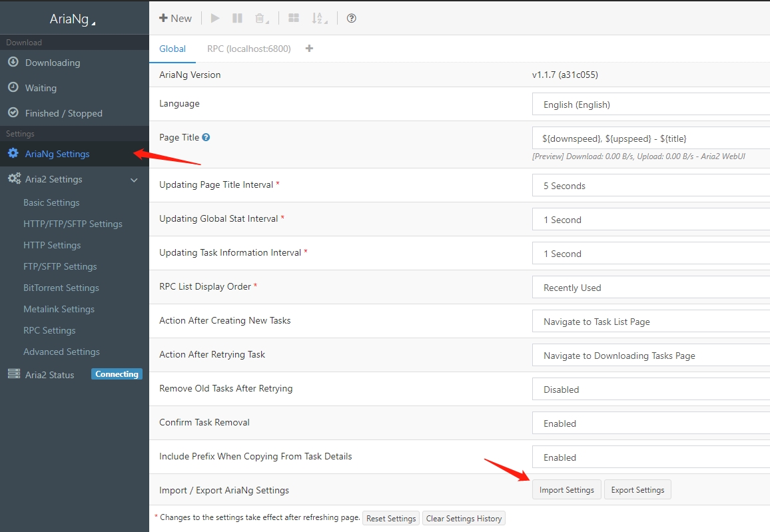Viewport: 770px width, 532px height.
Task: Open HTTP Settings
Action: (x=52, y=246)
